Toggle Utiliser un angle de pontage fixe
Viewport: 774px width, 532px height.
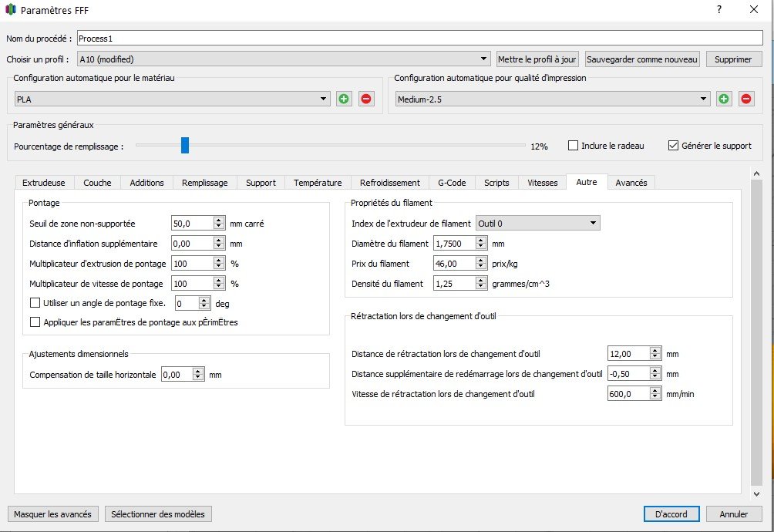[x=35, y=303]
